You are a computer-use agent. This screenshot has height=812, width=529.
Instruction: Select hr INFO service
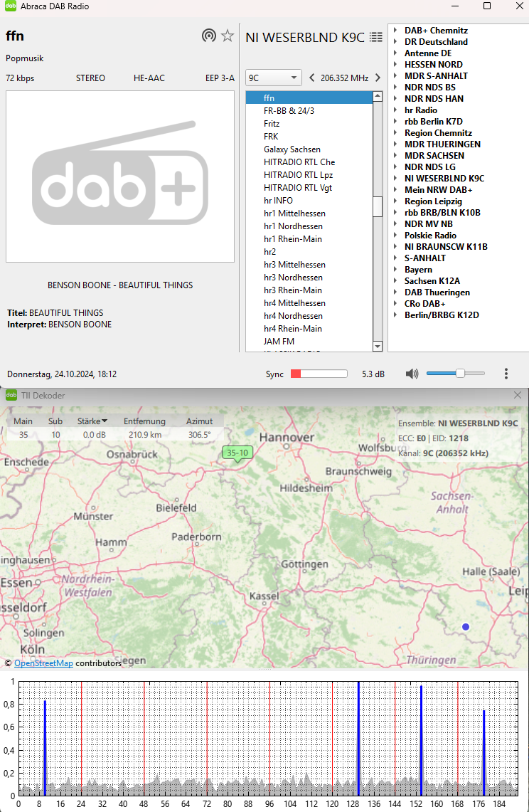coord(309,201)
